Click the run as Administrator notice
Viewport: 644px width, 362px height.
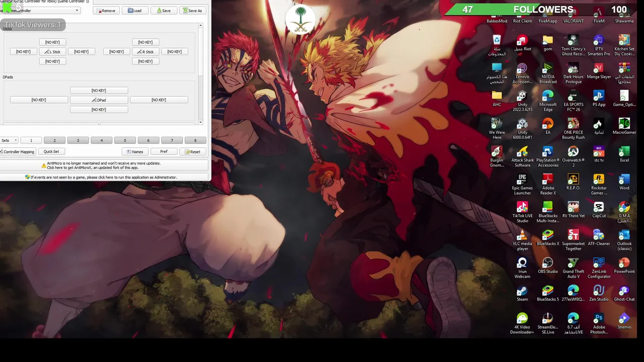tap(104, 177)
